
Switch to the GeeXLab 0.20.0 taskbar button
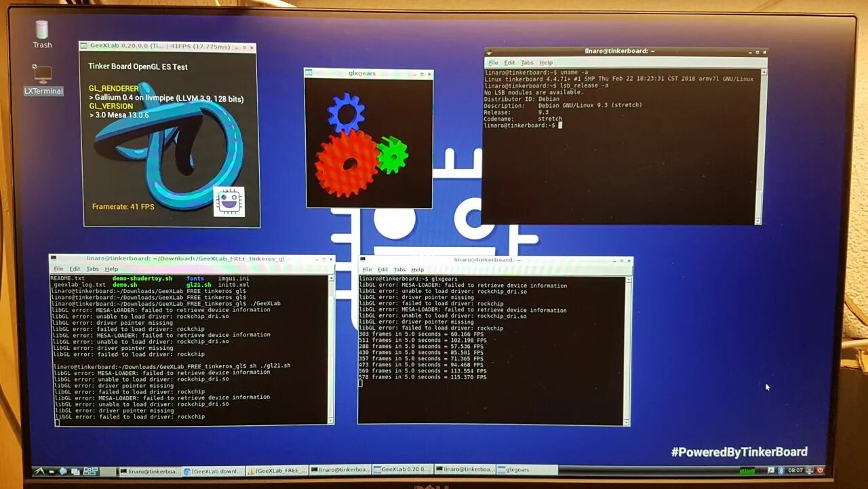(x=402, y=469)
